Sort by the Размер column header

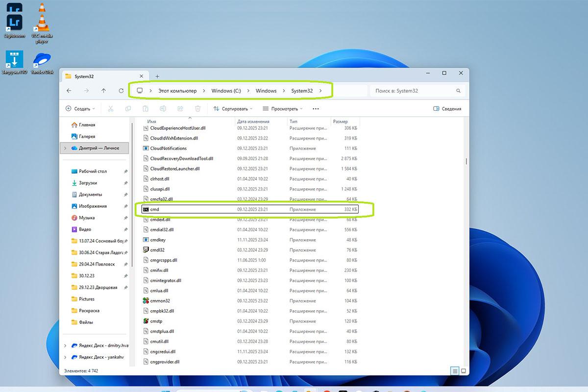click(341, 122)
